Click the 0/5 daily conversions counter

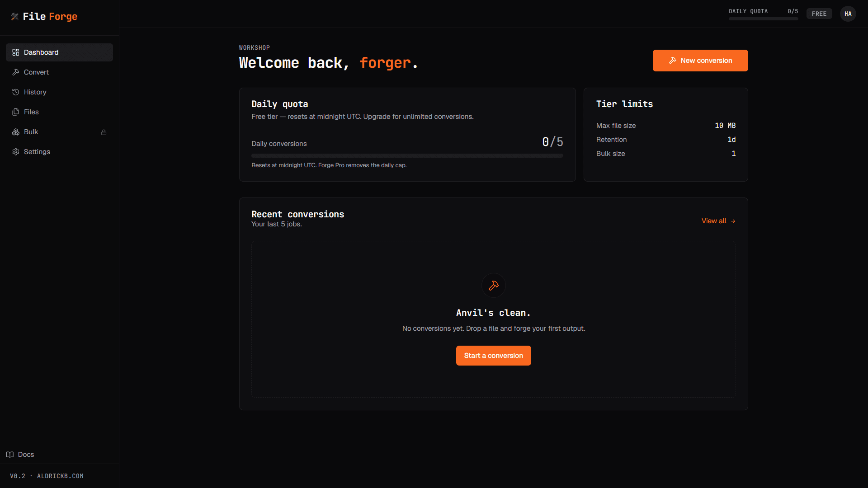click(x=552, y=142)
